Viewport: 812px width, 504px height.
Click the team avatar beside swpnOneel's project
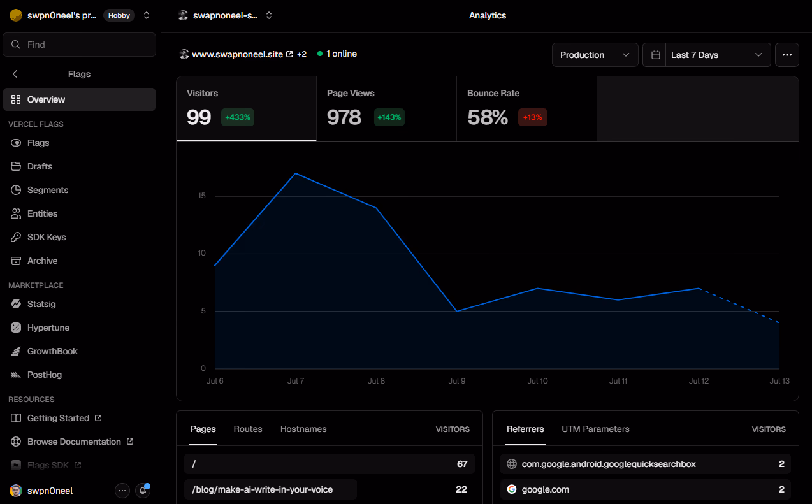tap(16, 15)
